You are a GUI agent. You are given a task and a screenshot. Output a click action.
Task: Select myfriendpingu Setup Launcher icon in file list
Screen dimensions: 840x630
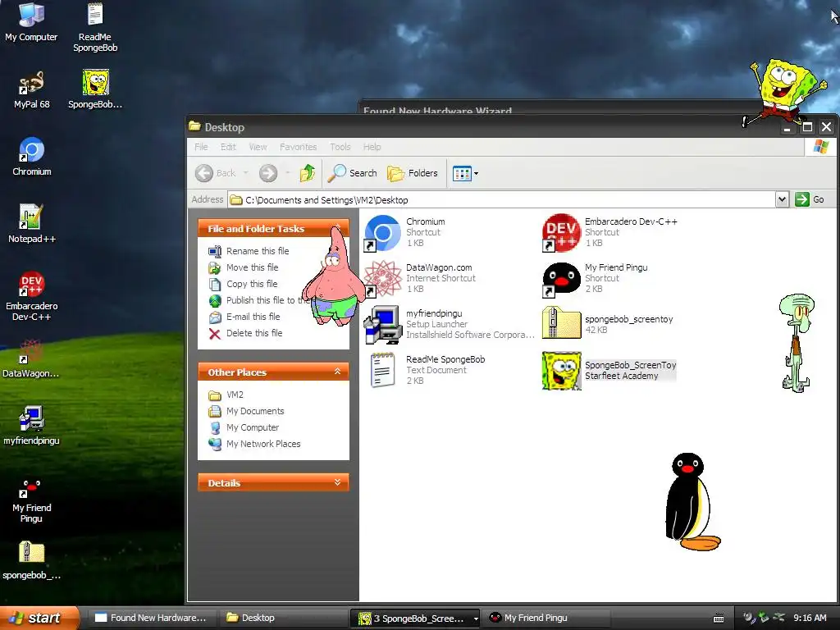click(382, 325)
